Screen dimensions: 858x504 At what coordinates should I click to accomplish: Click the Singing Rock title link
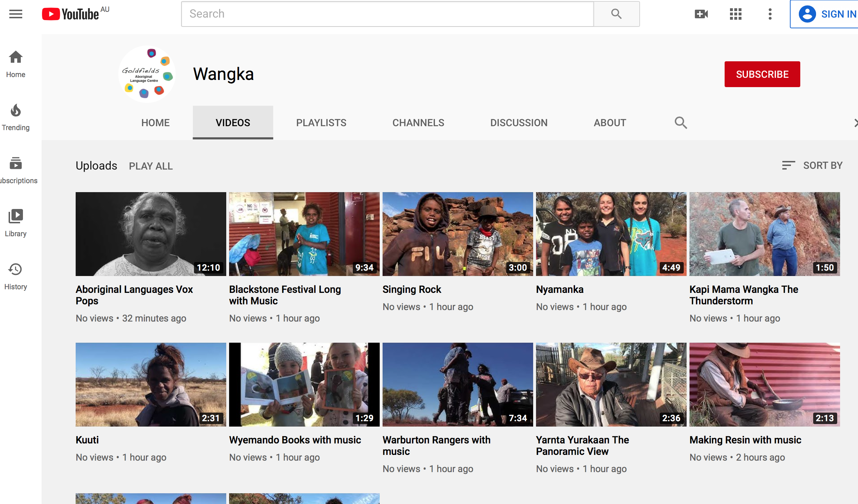[x=412, y=289]
